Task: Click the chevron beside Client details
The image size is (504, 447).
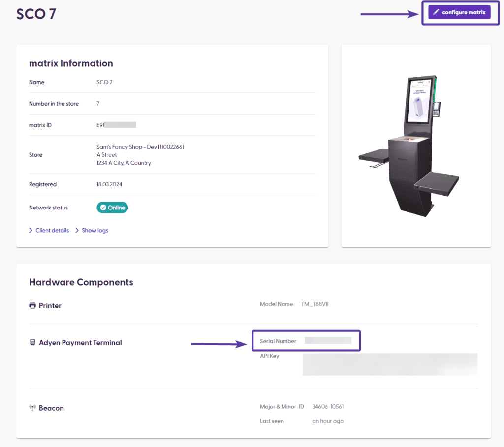Action: pos(31,230)
